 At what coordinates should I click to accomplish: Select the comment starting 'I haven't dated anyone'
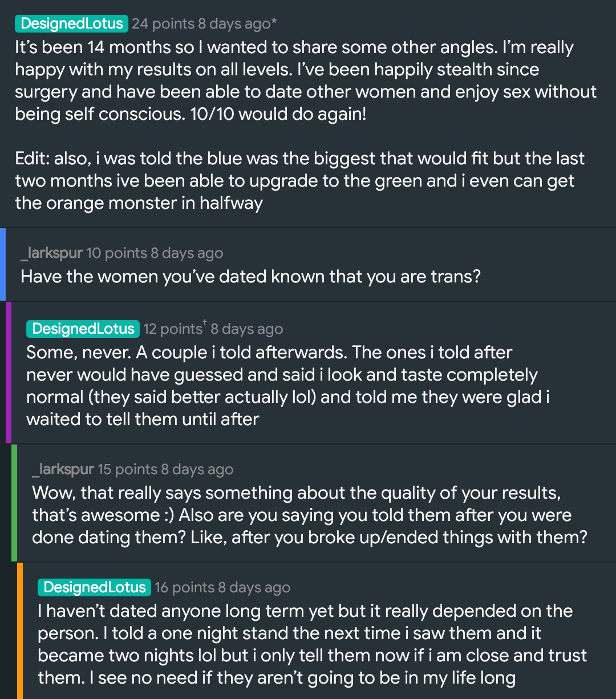[x=312, y=644]
